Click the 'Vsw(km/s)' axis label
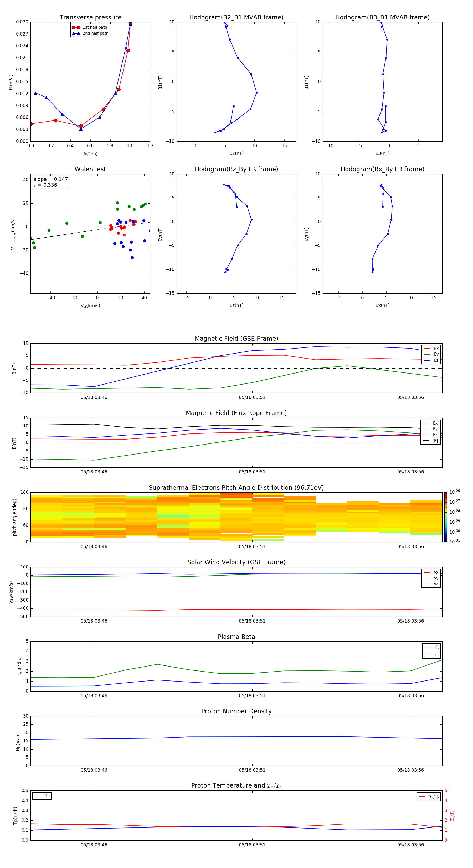The image size is (473, 868). point(11,592)
